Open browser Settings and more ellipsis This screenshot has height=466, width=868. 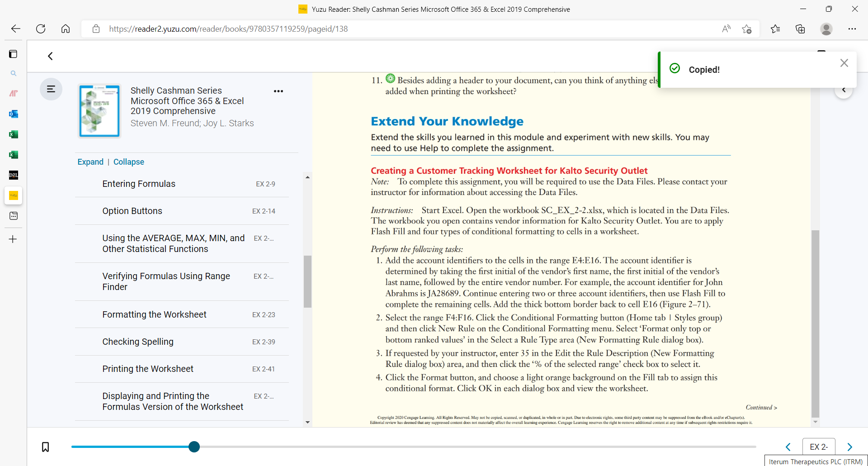click(x=852, y=29)
